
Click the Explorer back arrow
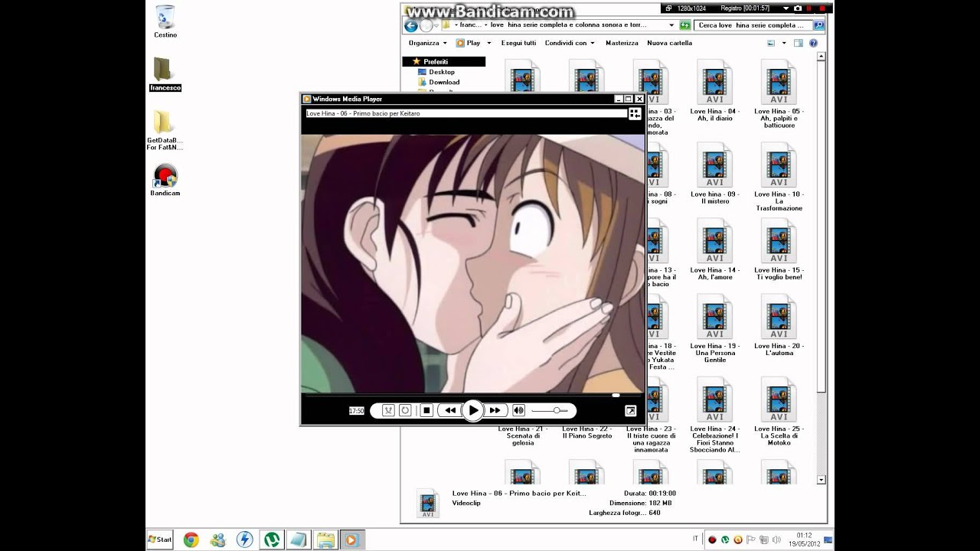(x=411, y=25)
